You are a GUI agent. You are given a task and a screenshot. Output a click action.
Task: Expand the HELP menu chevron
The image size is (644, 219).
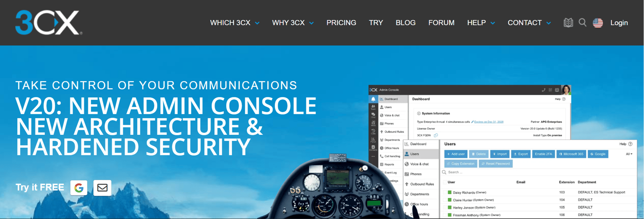pyautogui.click(x=493, y=23)
